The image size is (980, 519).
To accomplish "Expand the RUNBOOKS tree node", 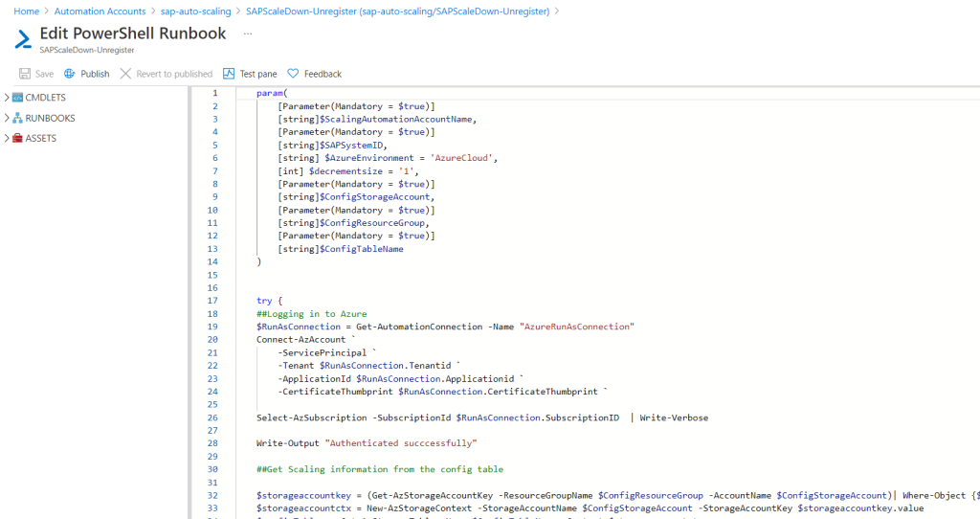I will click(7, 118).
